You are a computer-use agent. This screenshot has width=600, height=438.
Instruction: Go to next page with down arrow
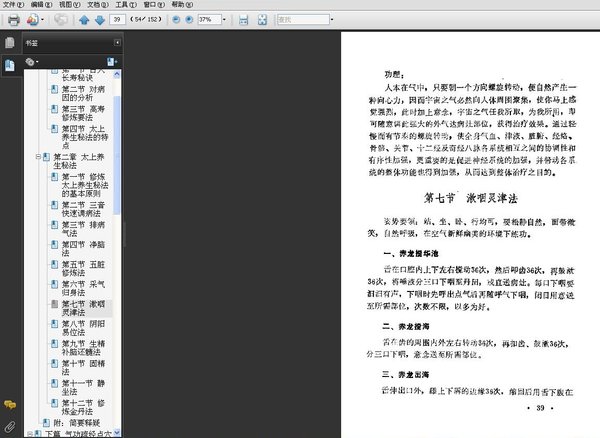[x=100, y=20]
